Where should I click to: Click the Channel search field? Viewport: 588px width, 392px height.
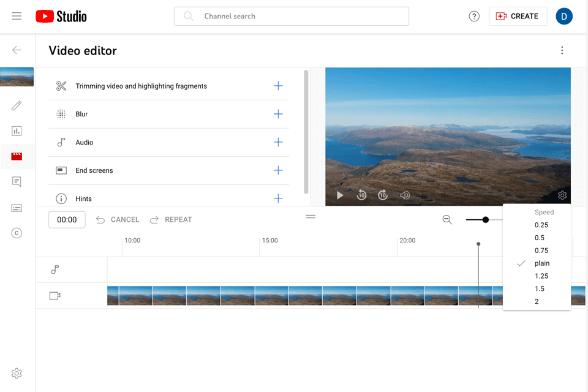coord(292,16)
